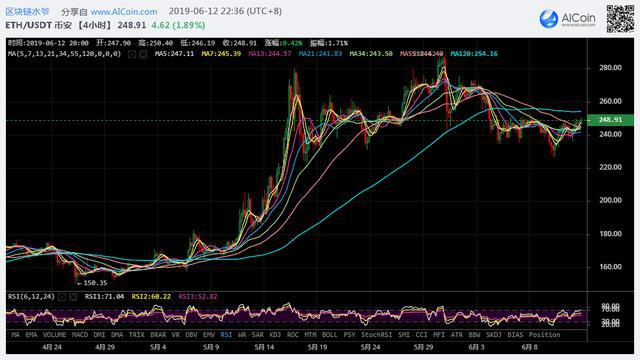Click the 振幅:1.71% value
Image resolution: width=640 pixels, height=360 pixels.
coord(329,43)
